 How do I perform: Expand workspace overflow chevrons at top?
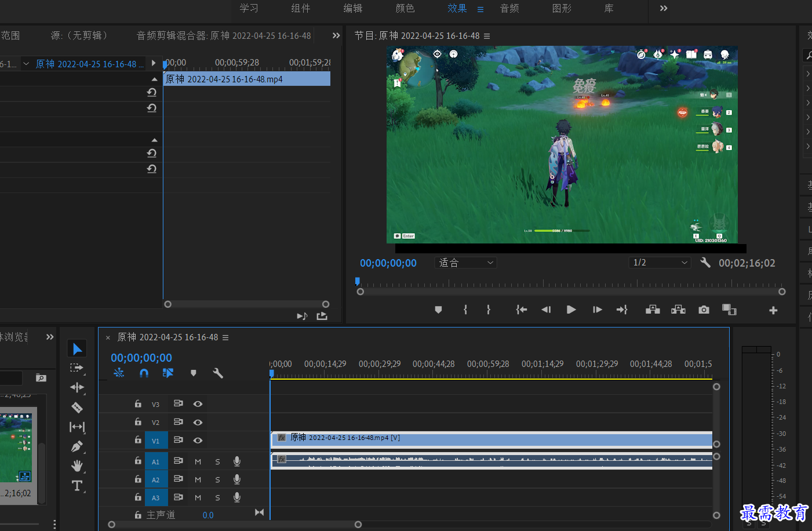pos(664,8)
